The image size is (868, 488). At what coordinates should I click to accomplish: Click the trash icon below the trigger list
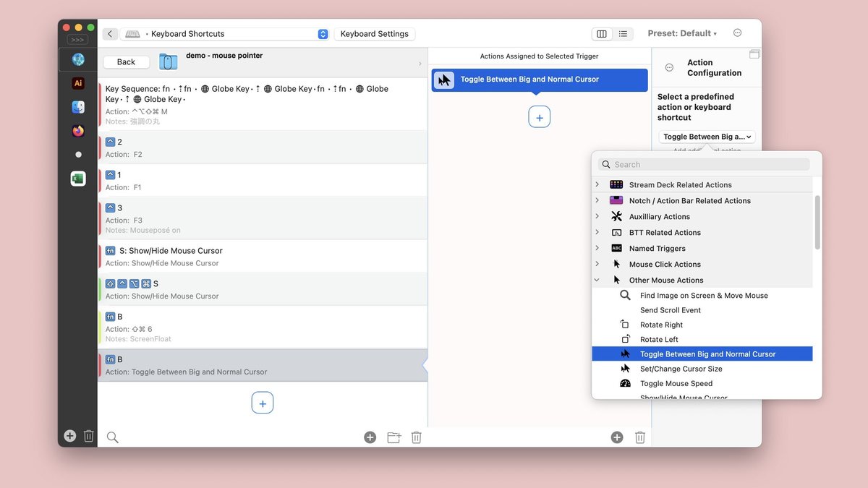pos(416,437)
